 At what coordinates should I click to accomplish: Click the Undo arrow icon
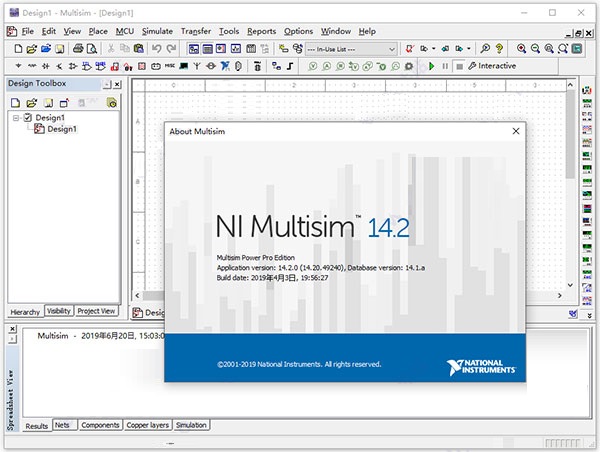click(x=156, y=48)
